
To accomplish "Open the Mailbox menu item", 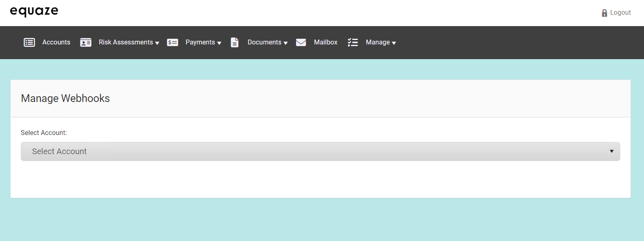I will 325,42.
